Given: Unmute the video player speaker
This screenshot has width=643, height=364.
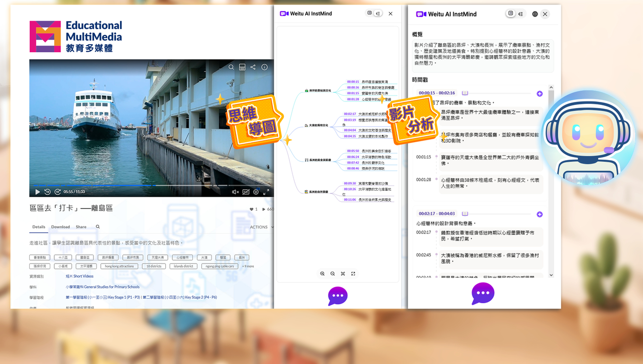Looking at the screenshot, I should 235,192.
